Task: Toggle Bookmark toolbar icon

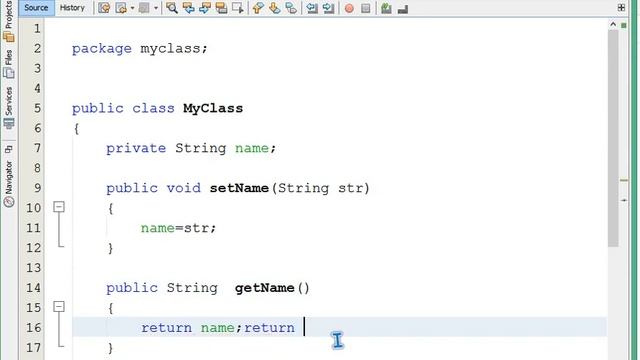Action: (x=291, y=8)
